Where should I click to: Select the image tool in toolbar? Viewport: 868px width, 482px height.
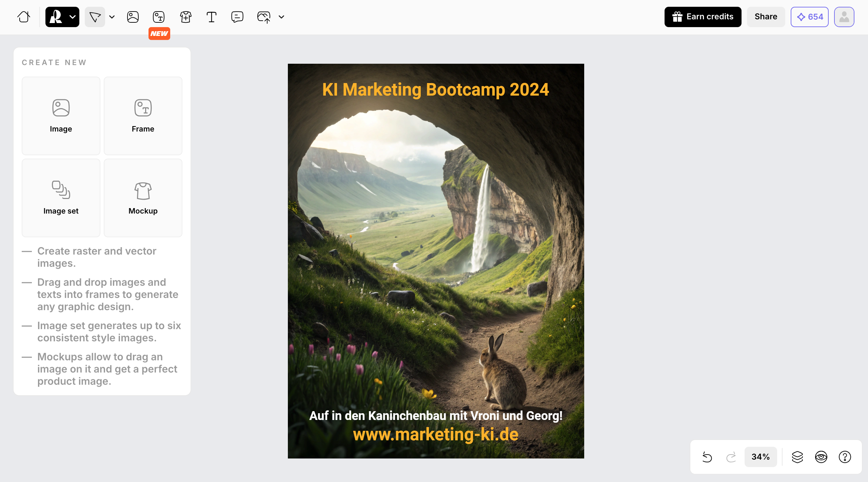133,17
